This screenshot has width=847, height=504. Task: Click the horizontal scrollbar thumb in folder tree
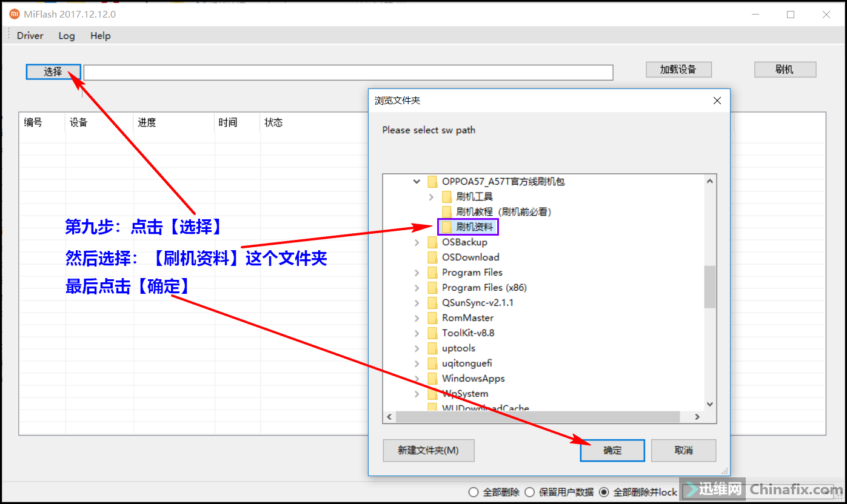pos(538,417)
